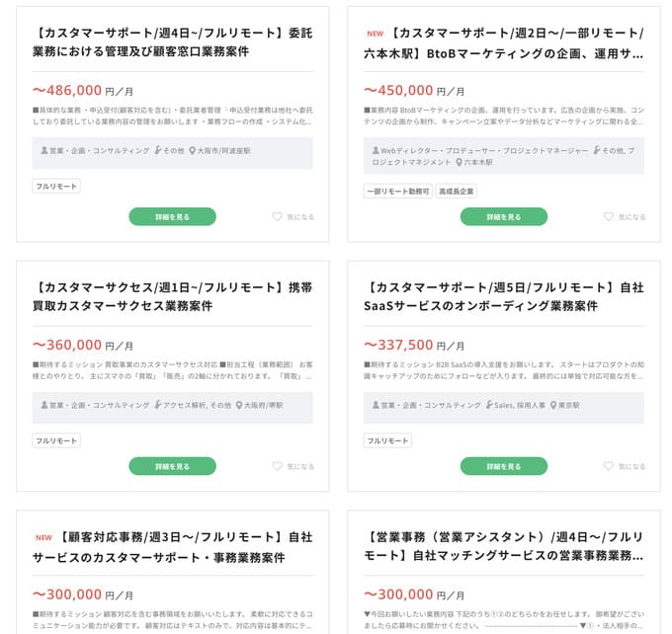This screenshot has width=672, height=634.
Task: Open 自社SaaSのオンボーディング業務案件 job title
Action: tap(504, 296)
